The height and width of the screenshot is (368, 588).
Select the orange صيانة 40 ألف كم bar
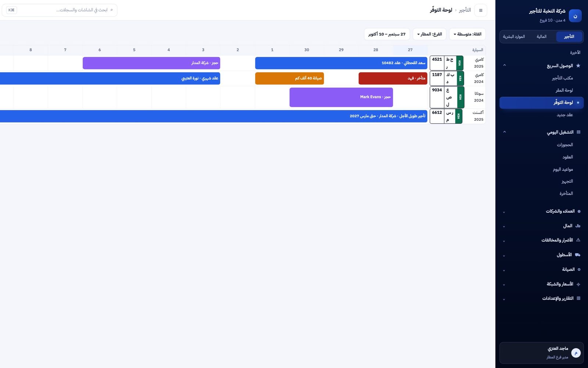(290, 78)
